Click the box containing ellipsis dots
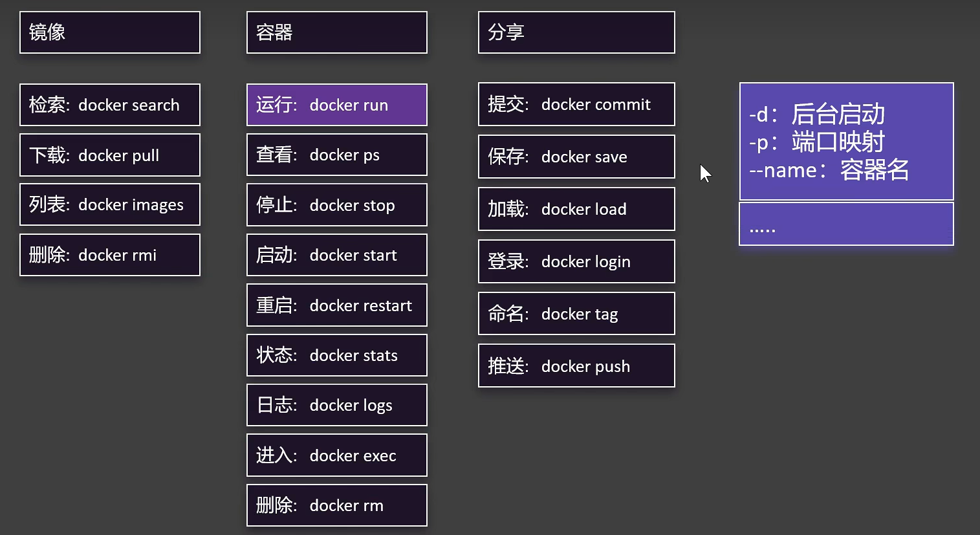980x535 pixels. coord(845,224)
